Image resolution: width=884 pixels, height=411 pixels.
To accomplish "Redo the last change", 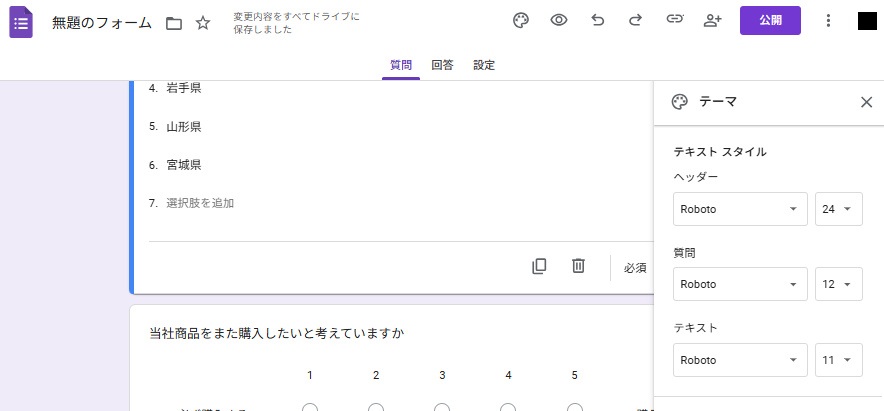I will (x=635, y=21).
